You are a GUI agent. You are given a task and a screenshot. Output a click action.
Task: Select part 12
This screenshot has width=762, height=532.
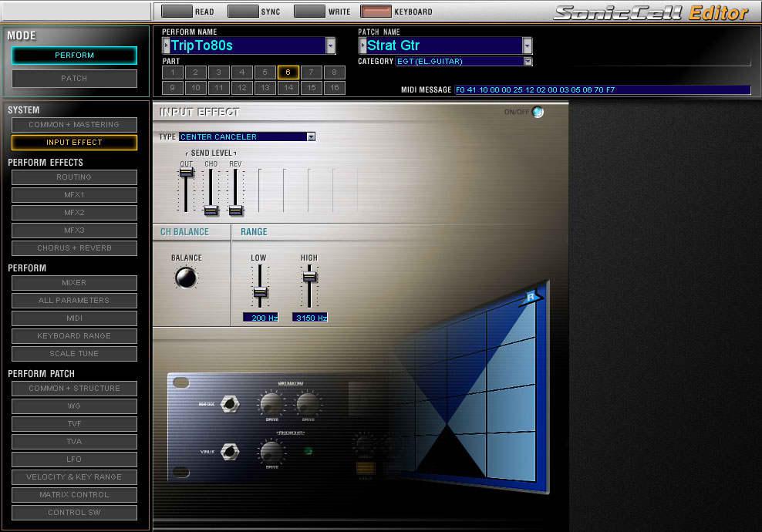[x=242, y=88]
